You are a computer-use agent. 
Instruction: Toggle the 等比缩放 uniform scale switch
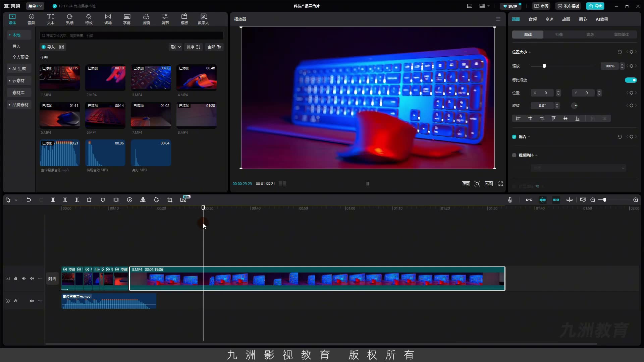[x=631, y=80]
